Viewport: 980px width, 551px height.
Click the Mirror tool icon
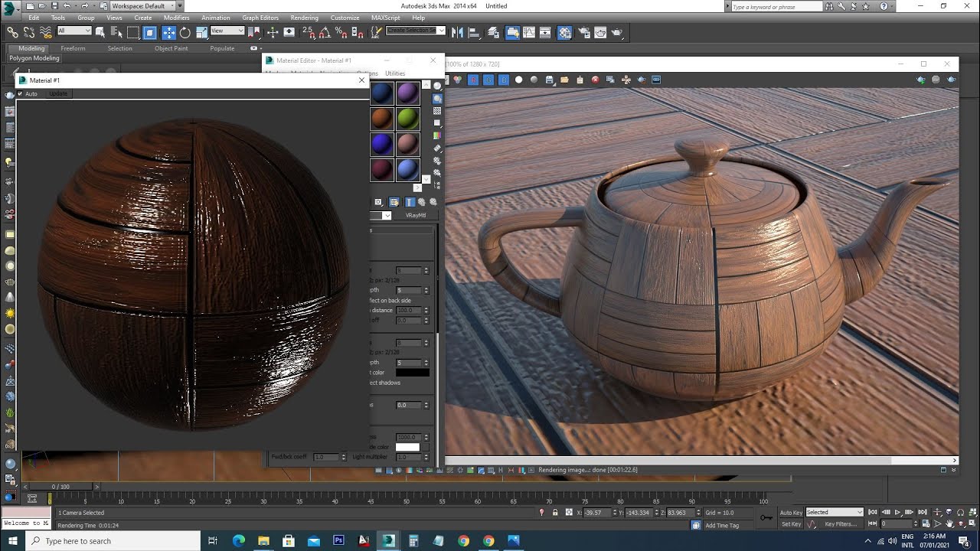point(457,33)
